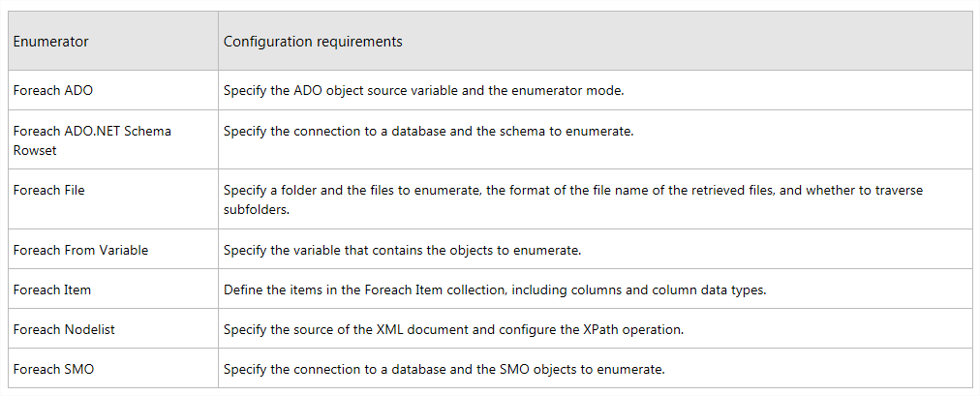The width and height of the screenshot is (980, 396).
Task: Select the Foreach SMO enumerator cell
Action: pyautogui.click(x=54, y=369)
